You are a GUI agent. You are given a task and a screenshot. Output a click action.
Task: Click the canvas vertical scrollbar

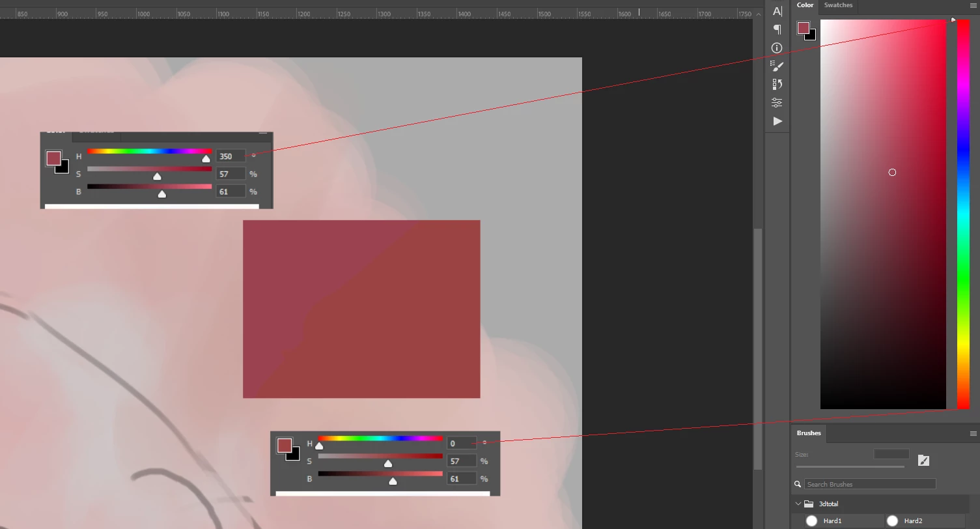(757, 349)
